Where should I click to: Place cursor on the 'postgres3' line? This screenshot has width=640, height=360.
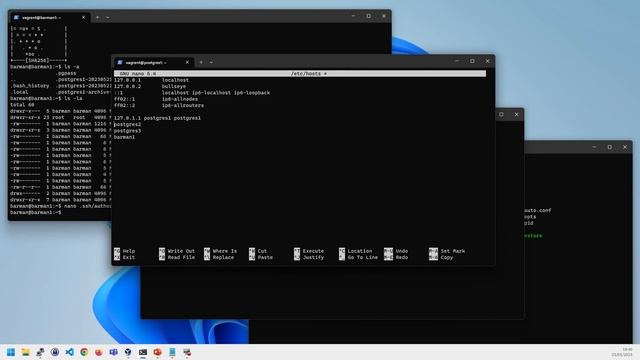(127, 131)
